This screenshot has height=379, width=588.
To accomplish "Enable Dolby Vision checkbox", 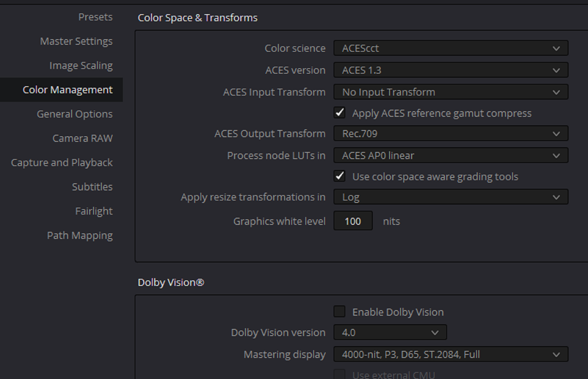I will [339, 311].
